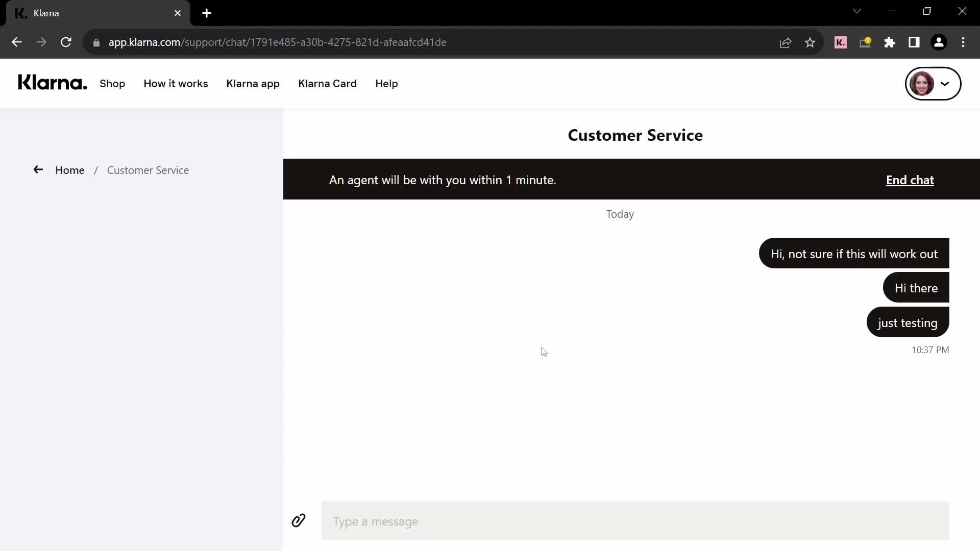Click the back arrow beside Home
This screenshot has width=980, height=551.
pos(38,170)
